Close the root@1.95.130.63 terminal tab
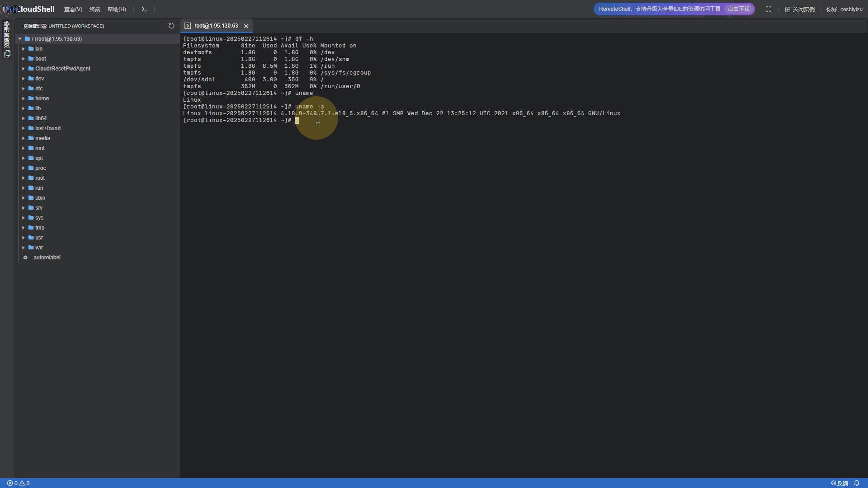Viewport: 868px width, 488px height. point(246,26)
